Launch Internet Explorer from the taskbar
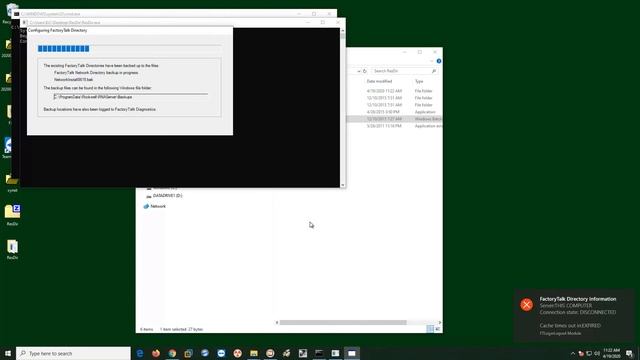Image resolution: width=640 pixels, height=360 pixels. click(x=140, y=353)
